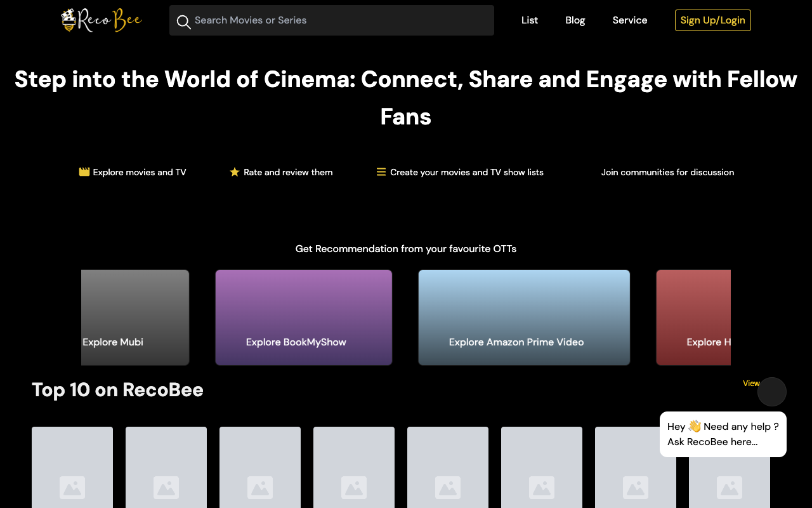Click the star icon beside Rate and review
Image resolution: width=812 pixels, height=508 pixels.
(x=235, y=172)
